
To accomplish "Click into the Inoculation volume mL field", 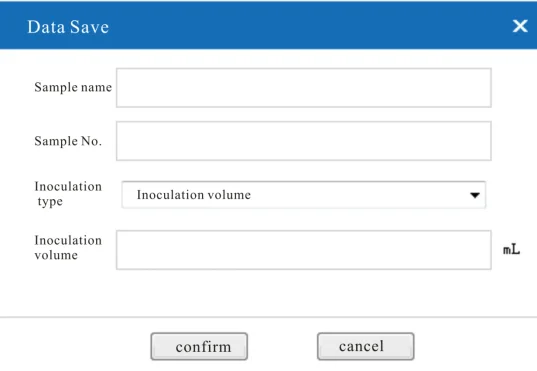I will [x=304, y=250].
